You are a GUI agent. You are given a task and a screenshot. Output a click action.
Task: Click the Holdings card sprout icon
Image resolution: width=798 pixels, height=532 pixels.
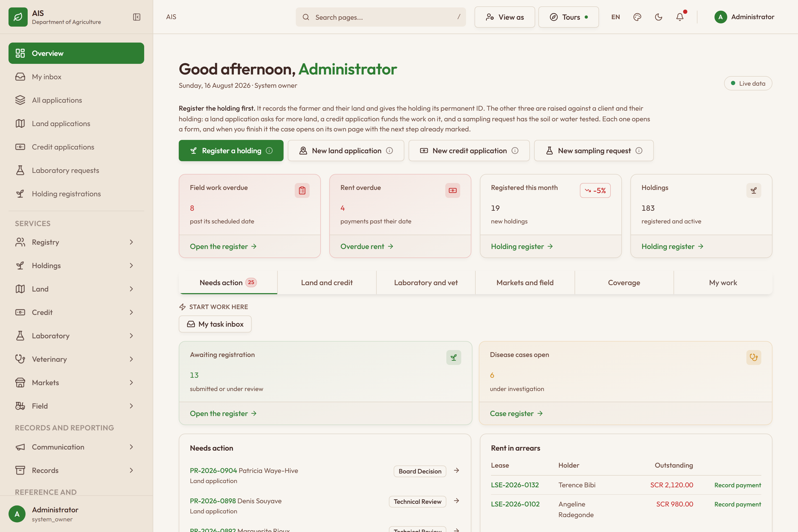[754, 190]
